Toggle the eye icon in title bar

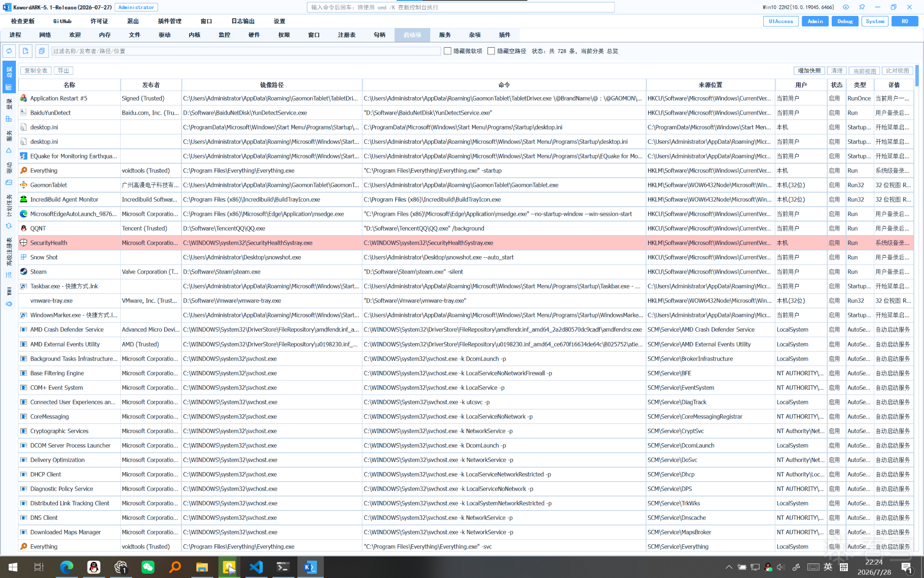tap(846, 7)
